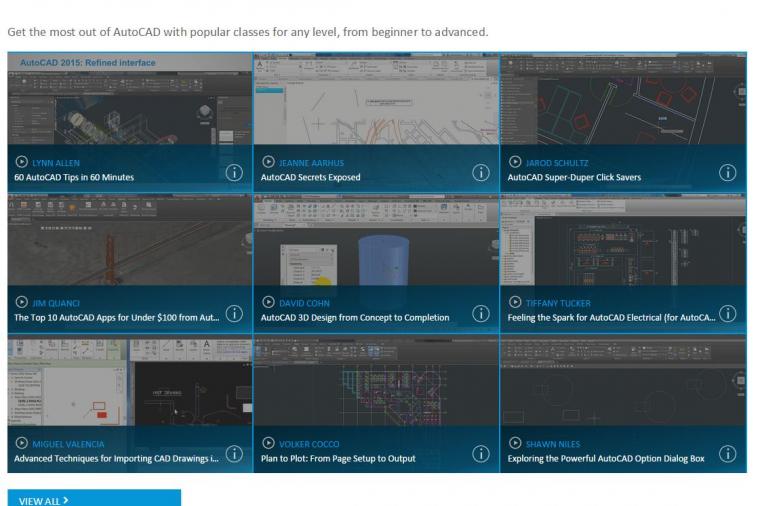The image size is (760, 506).
Task: Play Miguel Valencia's Importing CAD Drawings class
Action: 21,443
